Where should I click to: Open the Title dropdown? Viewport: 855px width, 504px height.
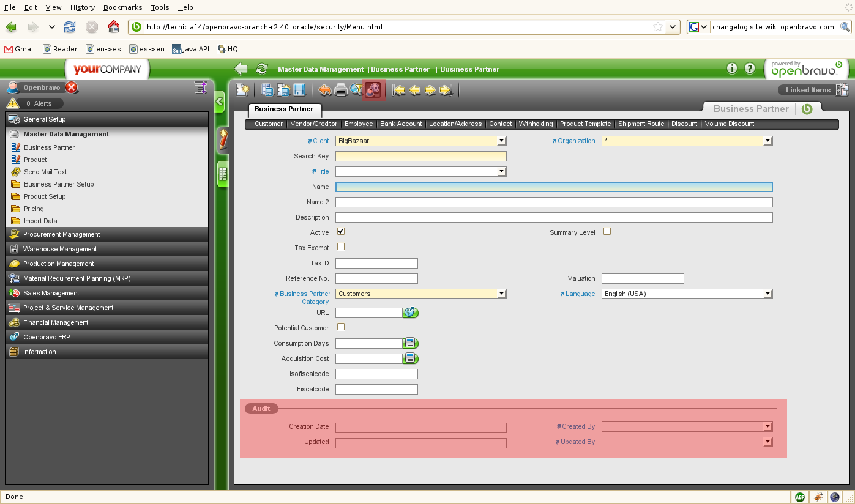(501, 172)
